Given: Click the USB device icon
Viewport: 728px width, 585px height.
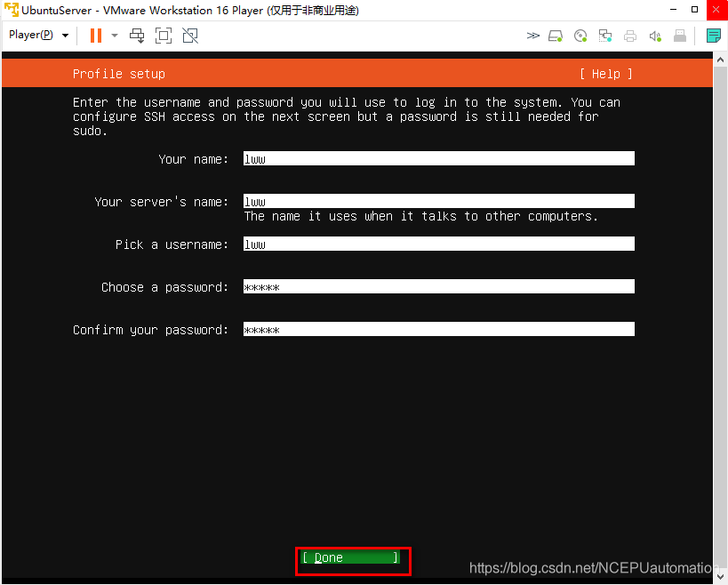Looking at the screenshot, I should coord(680,36).
